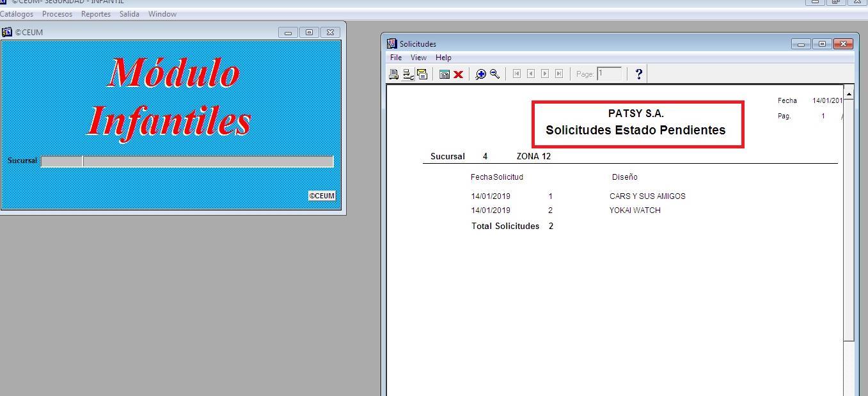
Task: Click 'FechaSolicitud' column header
Action: [497, 177]
